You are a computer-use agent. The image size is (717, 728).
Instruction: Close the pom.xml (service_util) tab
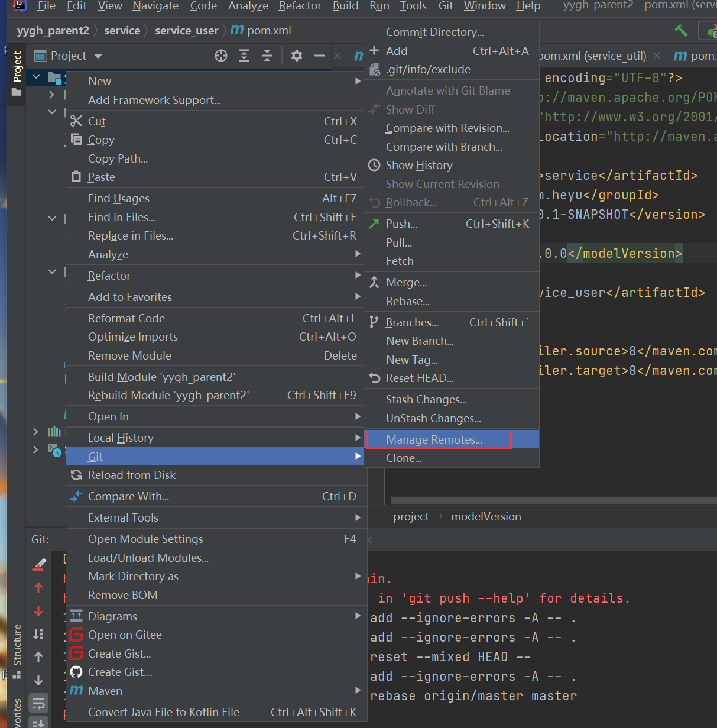point(657,56)
